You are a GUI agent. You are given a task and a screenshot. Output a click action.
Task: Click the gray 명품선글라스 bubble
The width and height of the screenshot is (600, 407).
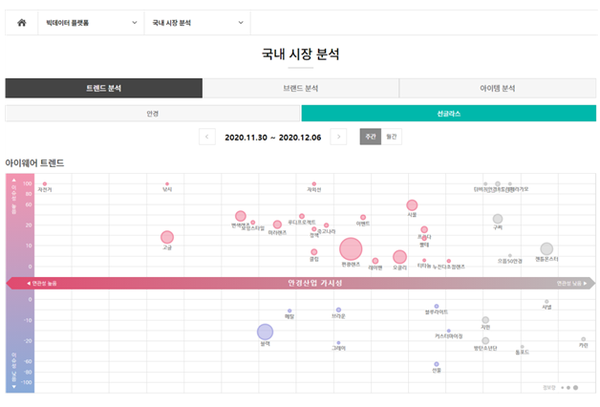[546, 249]
